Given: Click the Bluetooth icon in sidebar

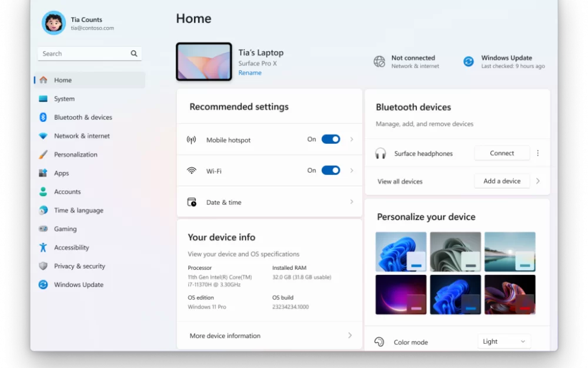Looking at the screenshot, I should (43, 117).
